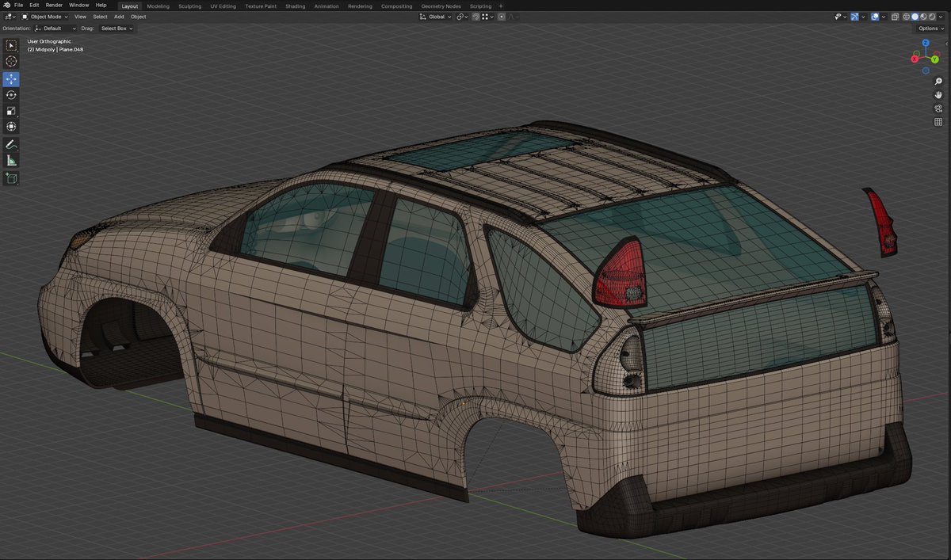The image size is (951, 560).
Task: Expand the proportional editing falloff dropdown
Action: (x=514, y=17)
